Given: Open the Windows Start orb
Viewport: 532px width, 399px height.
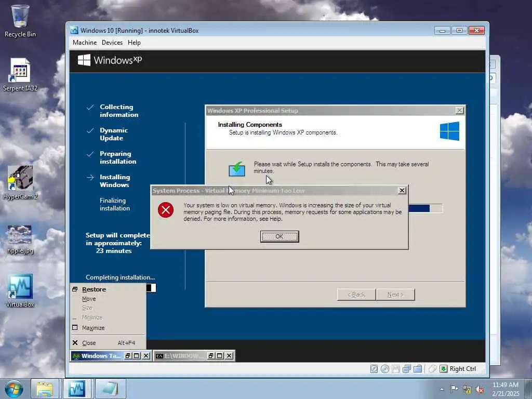Looking at the screenshot, I should (x=14, y=389).
